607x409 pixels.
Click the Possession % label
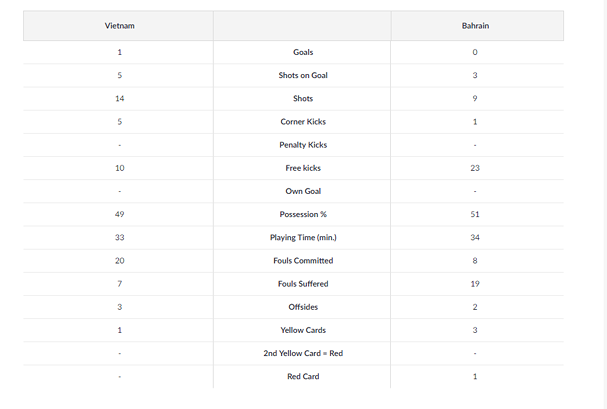tap(302, 214)
